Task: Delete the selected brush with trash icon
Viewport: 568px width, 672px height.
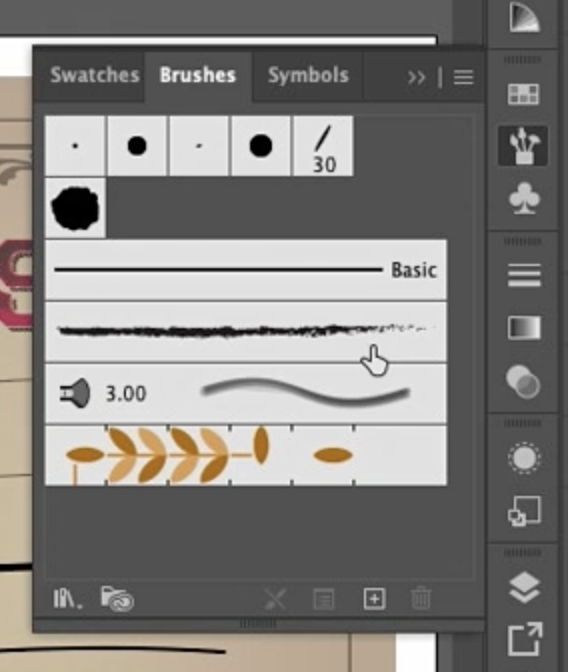Action: 421,598
